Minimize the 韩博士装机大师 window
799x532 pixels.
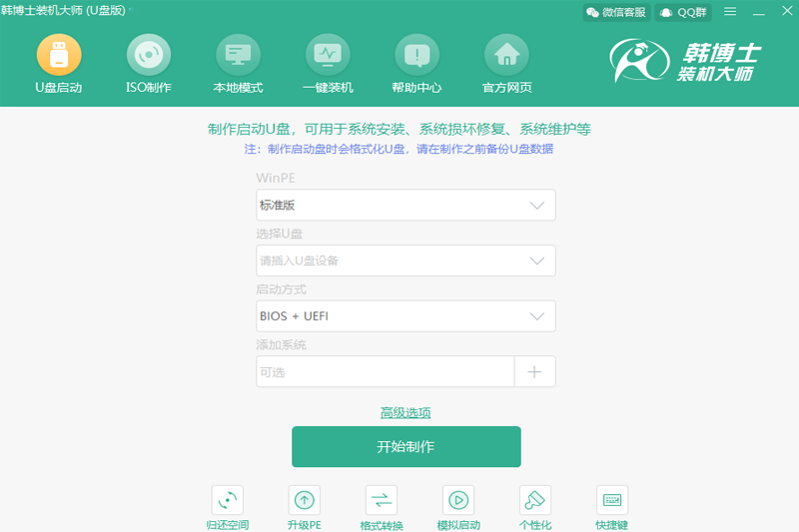759,12
